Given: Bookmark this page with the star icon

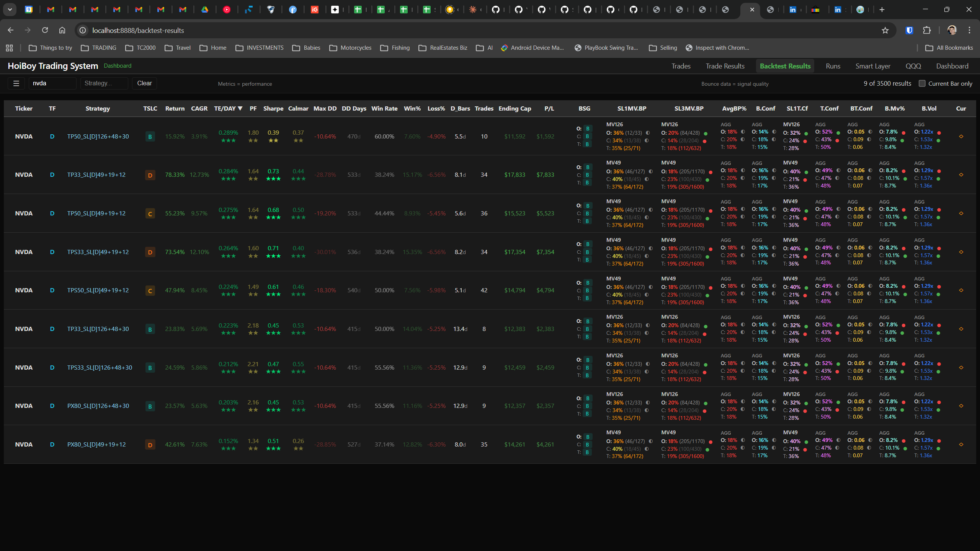Looking at the screenshot, I should pos(885,30).
